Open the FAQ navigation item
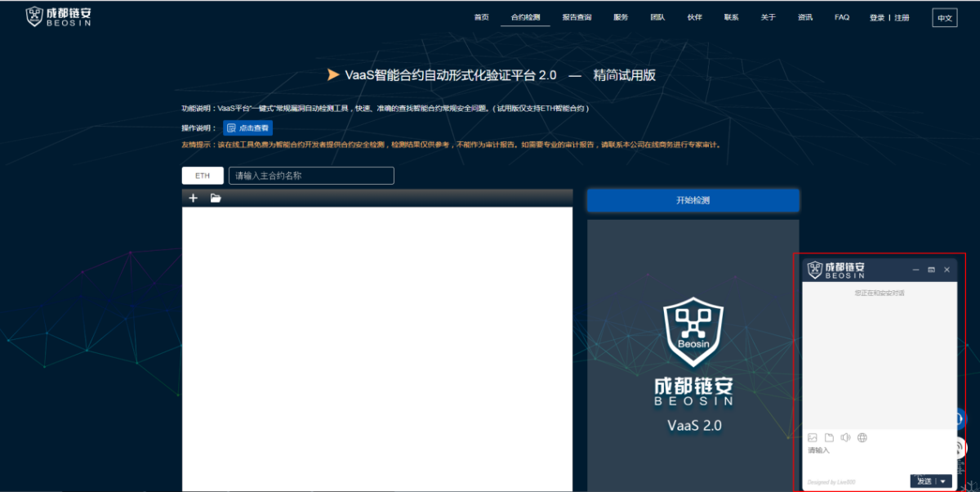 pyautogui.click(x=842, y=17)
